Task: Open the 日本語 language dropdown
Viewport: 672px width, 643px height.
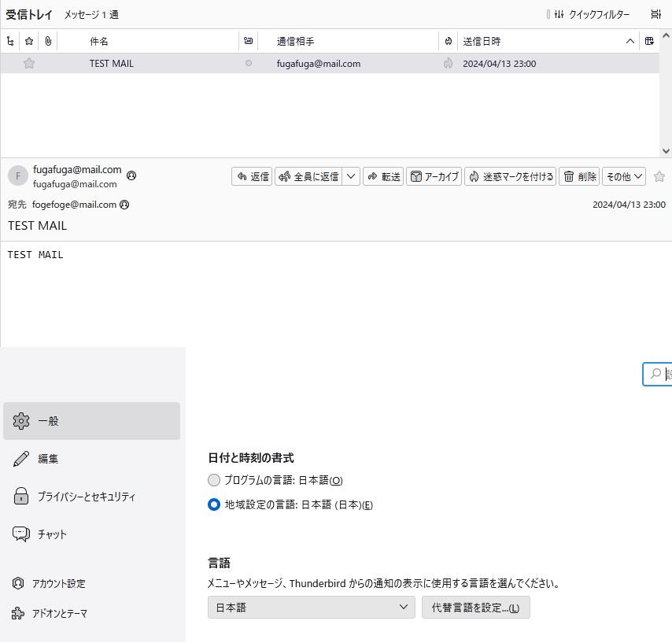Action: coord(311,608)
